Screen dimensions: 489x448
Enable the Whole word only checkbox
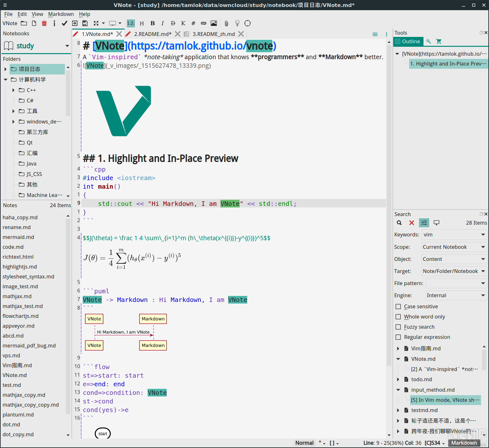click(x=398, y=317)
